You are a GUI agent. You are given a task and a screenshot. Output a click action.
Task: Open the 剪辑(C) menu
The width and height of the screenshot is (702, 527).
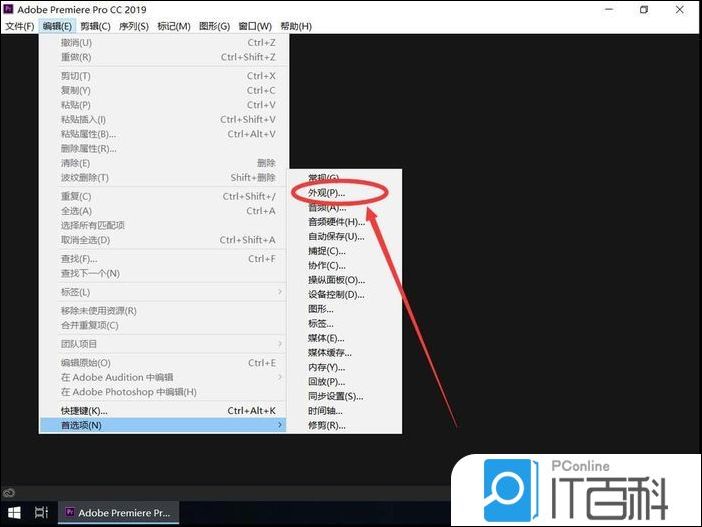[x=95, y=26]
